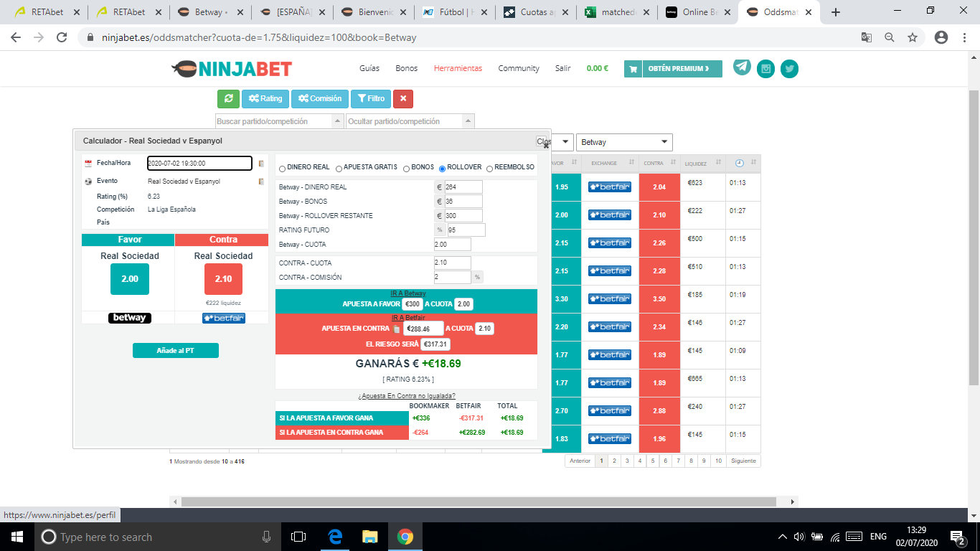Open the new tab plus button
980x551 pixels.
835,12
